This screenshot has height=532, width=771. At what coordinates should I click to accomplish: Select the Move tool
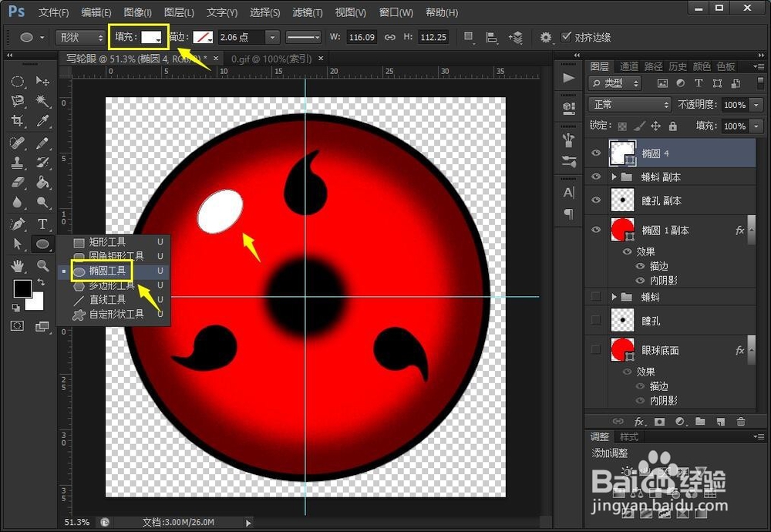point(42,81)
